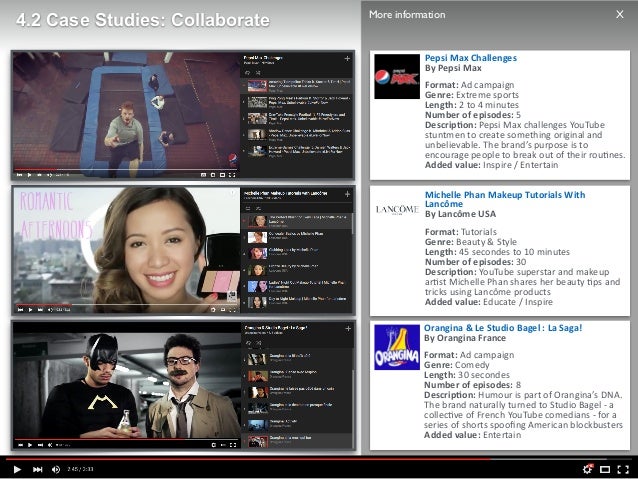Screen dimensions: 638x479
Task: Open the Pepsi Max Challenges title link
Action: 472,58
